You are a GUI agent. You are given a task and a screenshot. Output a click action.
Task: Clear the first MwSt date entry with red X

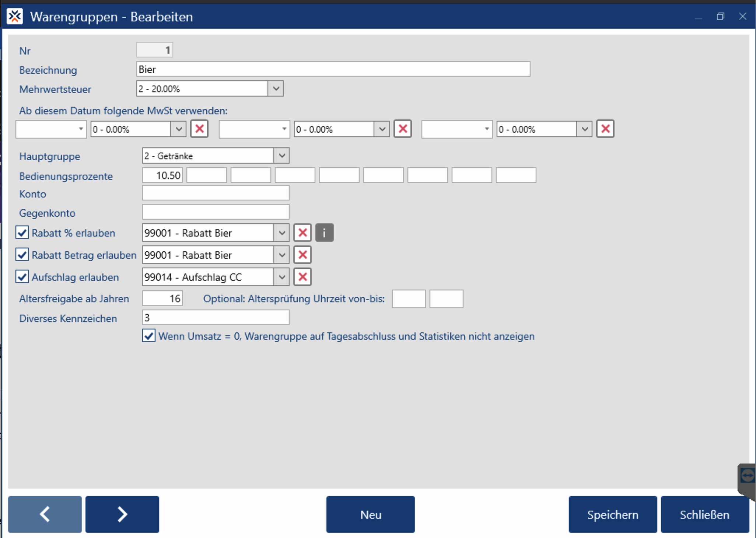[x=199, y=129]
